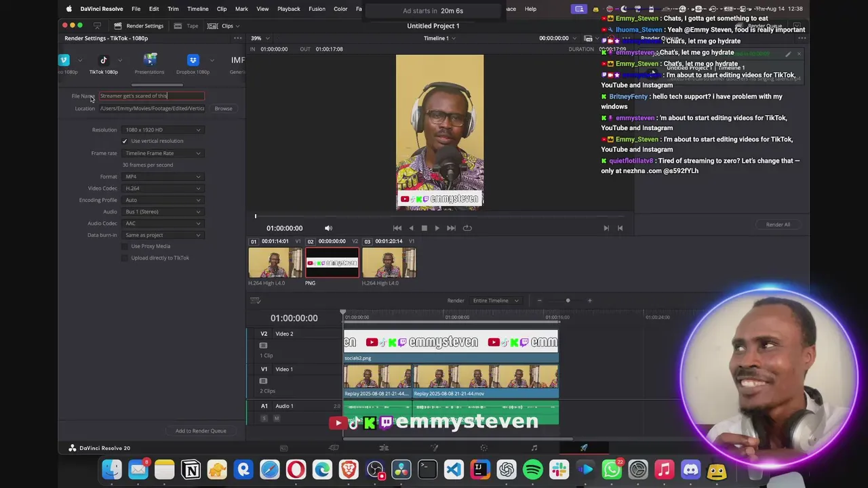Open the Fairlight page icon in bottom bar

(x=534, y=448)
